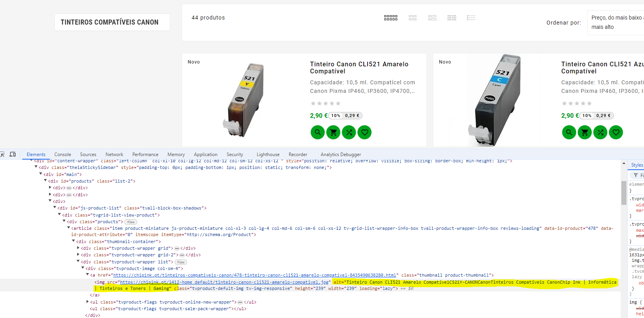This screenshot has width=644, height=318.
Task: Switch to the two-row dense grid view
Action: pos(391,18)
